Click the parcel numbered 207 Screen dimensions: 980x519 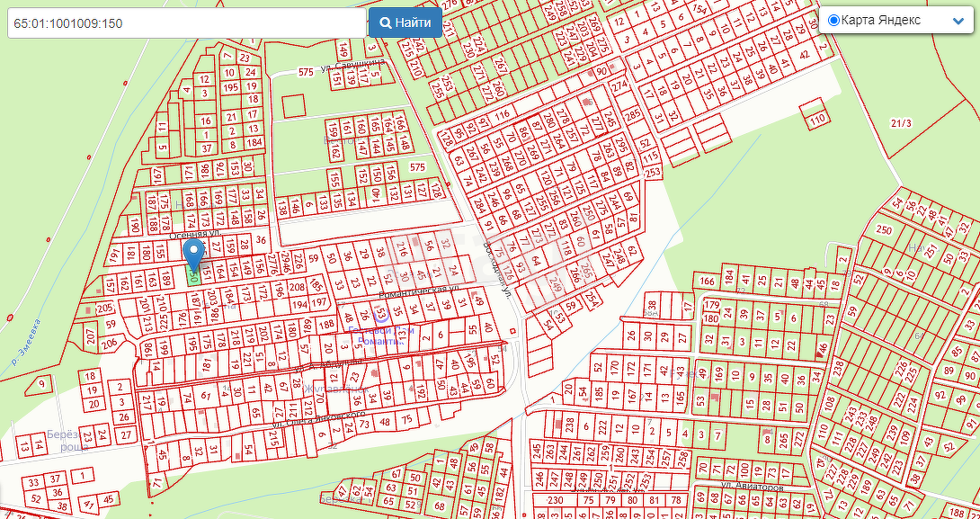[x=91, y=336]
